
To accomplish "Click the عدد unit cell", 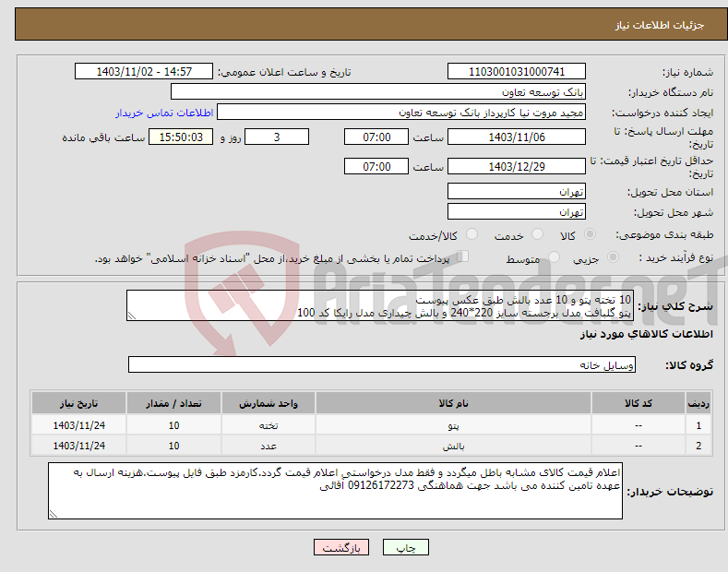I will tap(269, 446).
